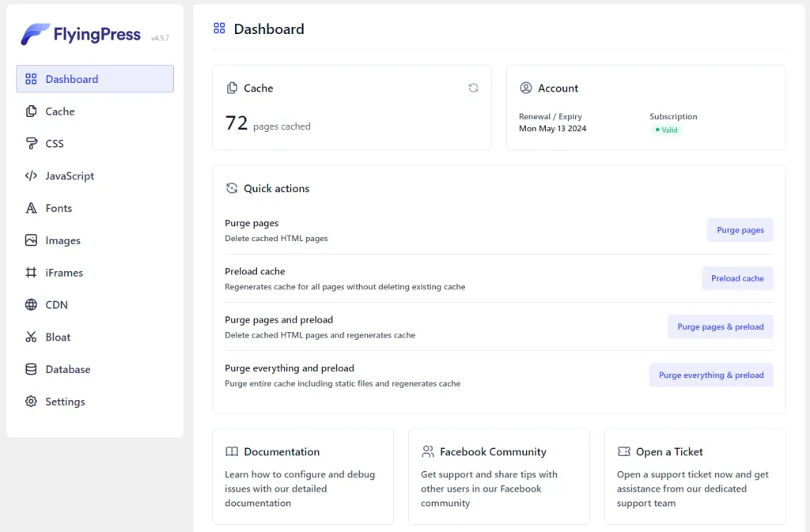
Task: Click the CSS paint roller icon
Action: [31, 144]
